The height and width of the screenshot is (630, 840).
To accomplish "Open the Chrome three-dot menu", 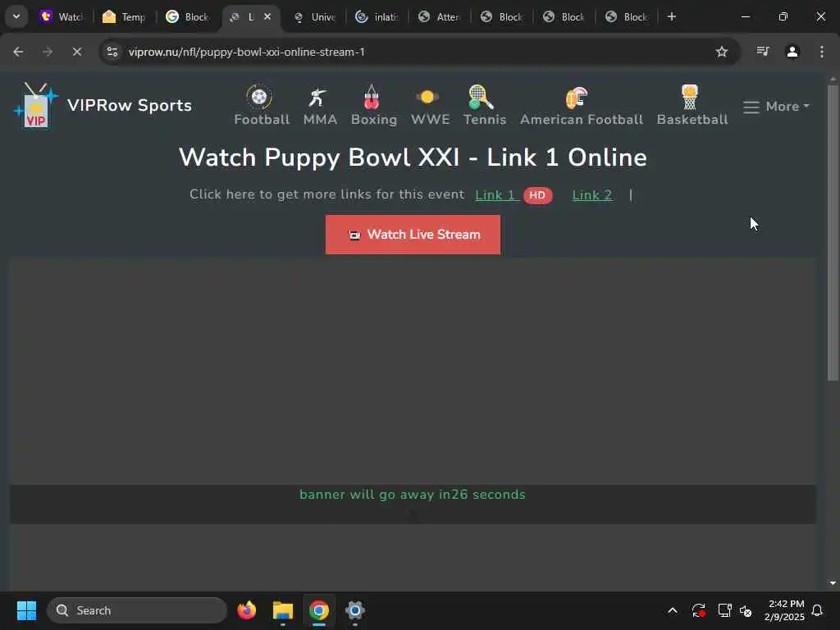I will 822,52.
